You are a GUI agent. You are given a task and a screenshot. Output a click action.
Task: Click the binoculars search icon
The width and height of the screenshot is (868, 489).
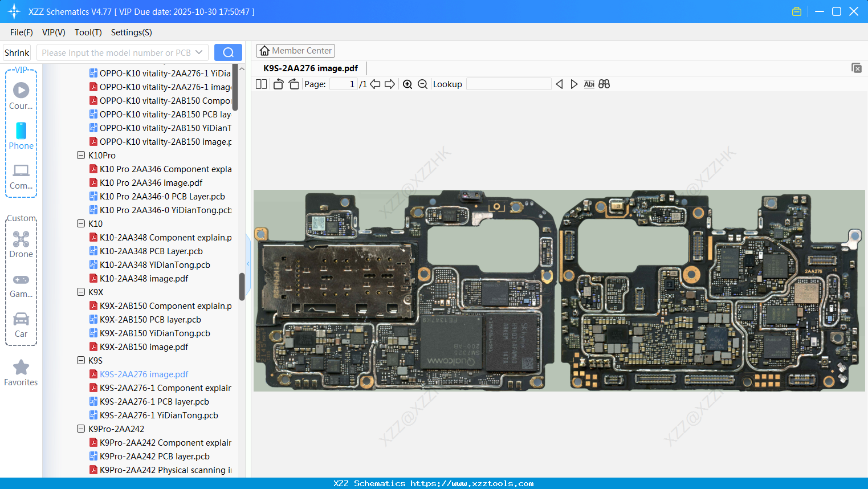(x=604, y=84)
